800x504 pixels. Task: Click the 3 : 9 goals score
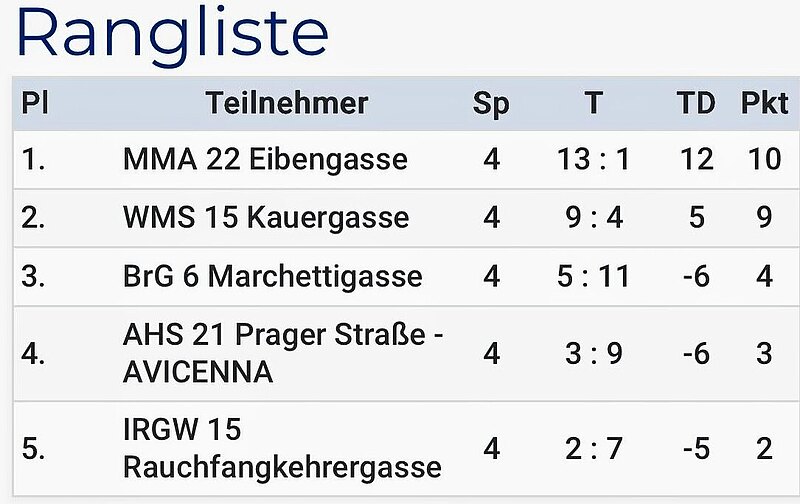(594, 353)
